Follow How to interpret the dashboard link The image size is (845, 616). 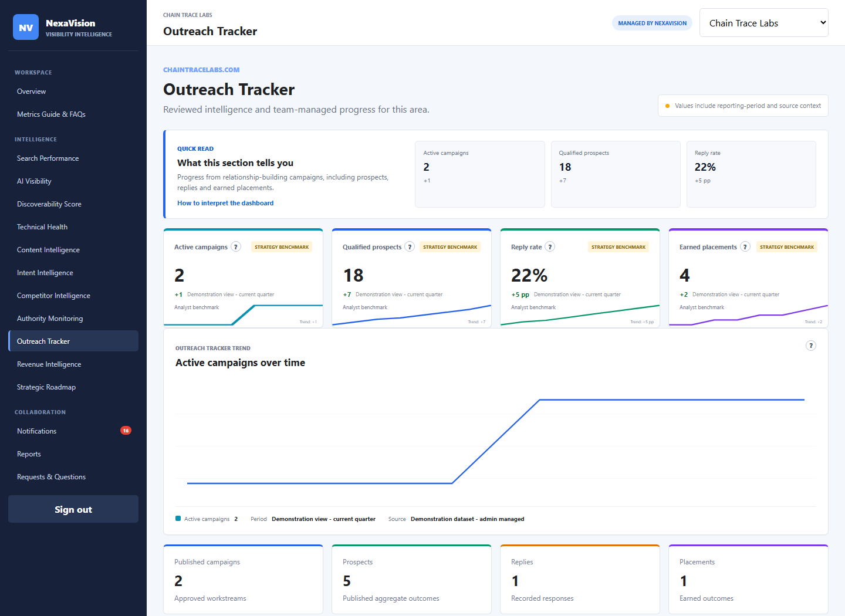click(x=225, y=203)
